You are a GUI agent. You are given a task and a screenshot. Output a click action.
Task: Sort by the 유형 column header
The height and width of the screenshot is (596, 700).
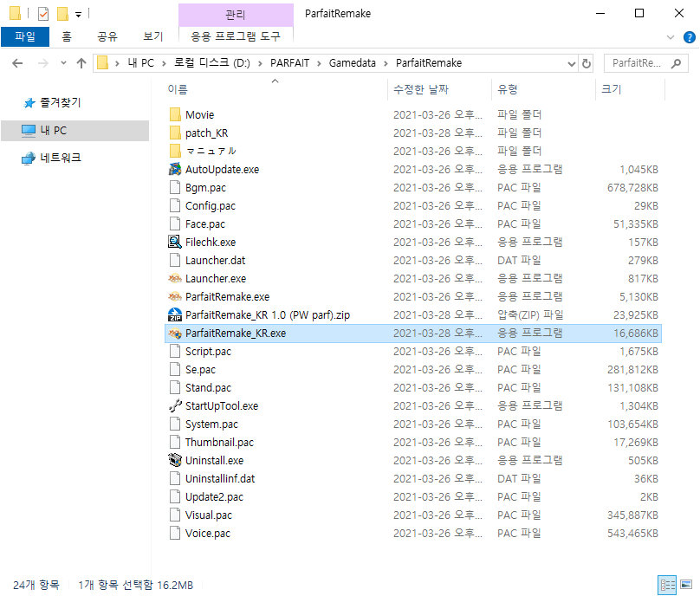click(x=507, y=89)
